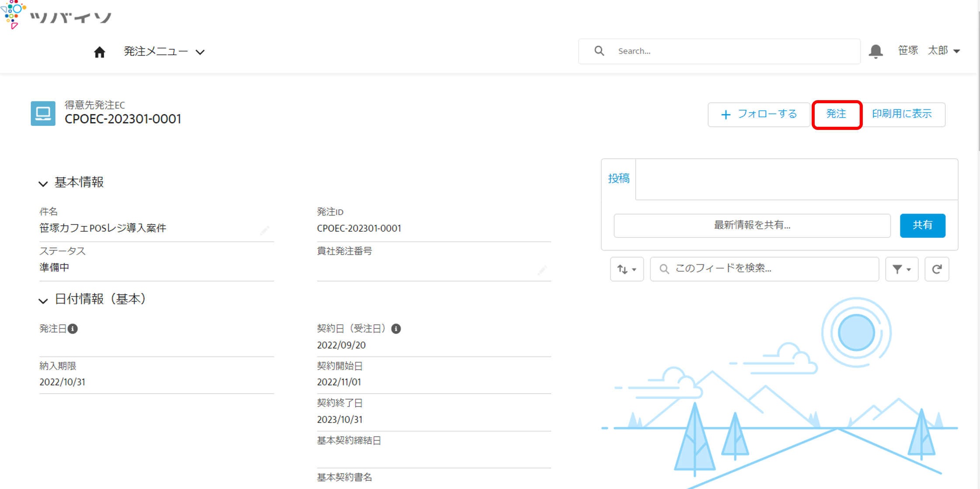Collapse the 基本情報 section
980x489 pixels.
[x=43, y=183]
